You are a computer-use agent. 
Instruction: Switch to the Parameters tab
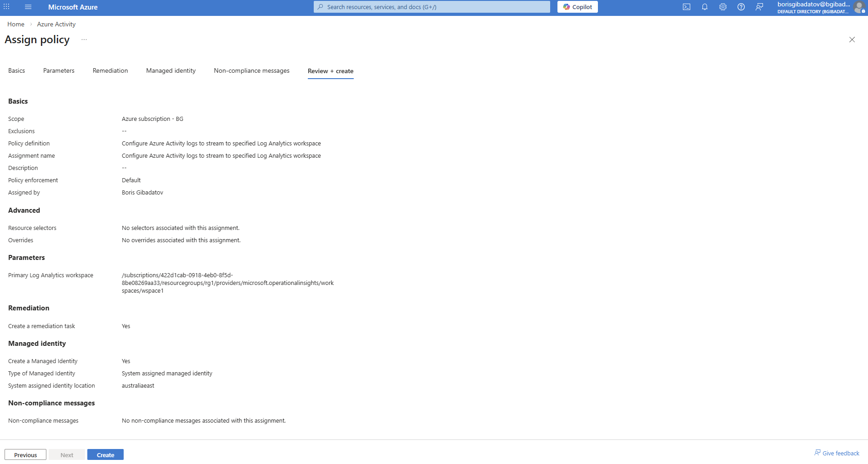59,70
